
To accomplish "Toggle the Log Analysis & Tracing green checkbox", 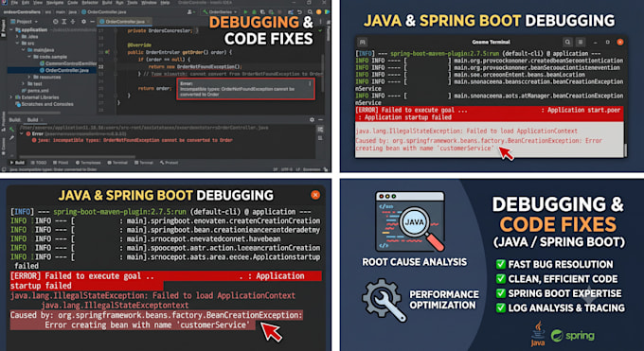I will [501, 307].
